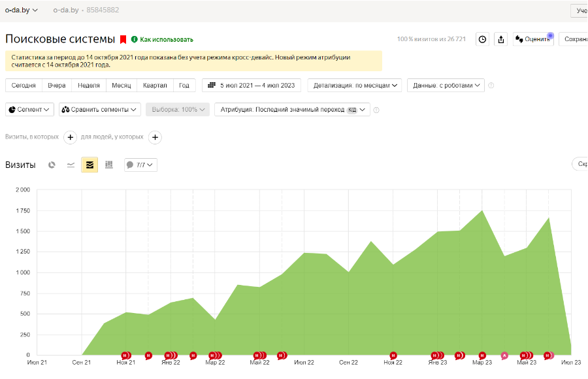Click the help icon next to 'Данные: с роботами'

491,86
